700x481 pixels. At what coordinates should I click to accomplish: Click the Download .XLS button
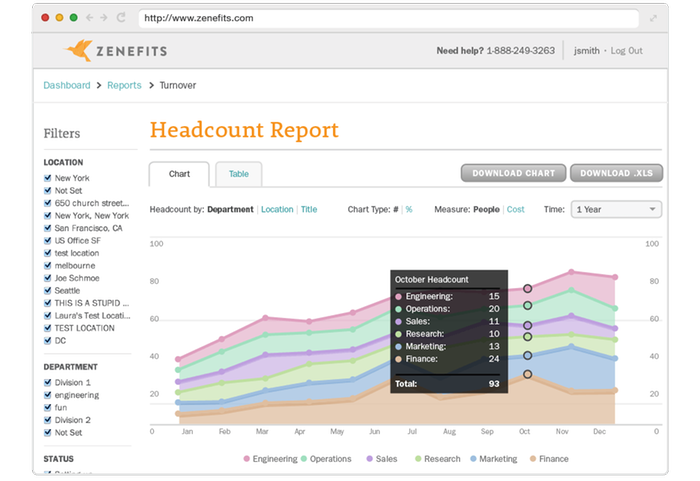[616, 173]
